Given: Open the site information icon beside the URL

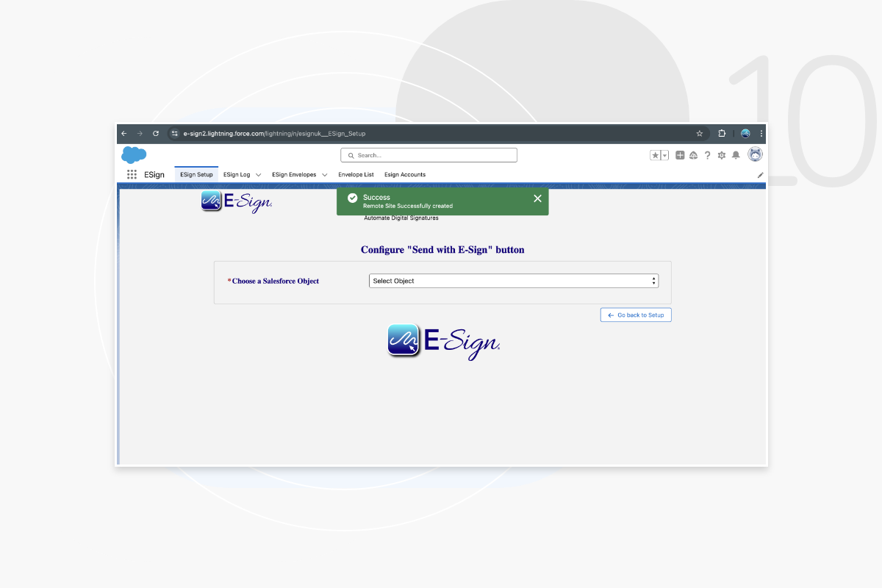Looking at the screenshot, I should (x=174, y=134).
